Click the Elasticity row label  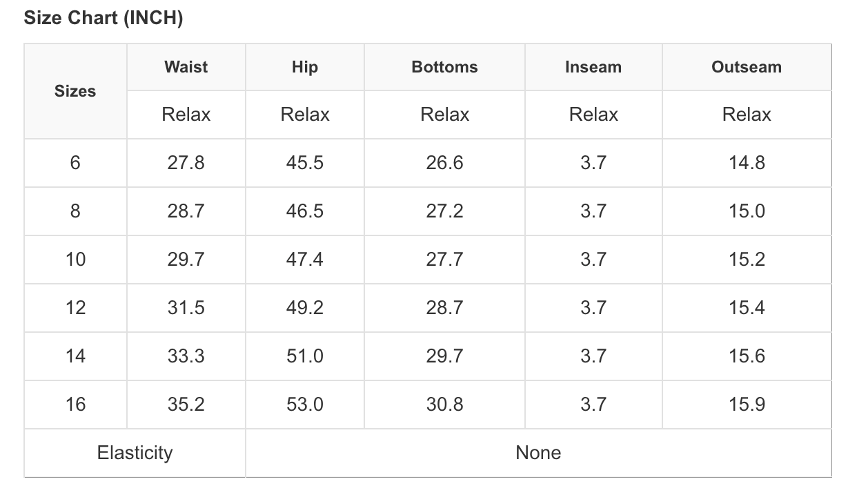pyautogui.click(x=135, y=453)
